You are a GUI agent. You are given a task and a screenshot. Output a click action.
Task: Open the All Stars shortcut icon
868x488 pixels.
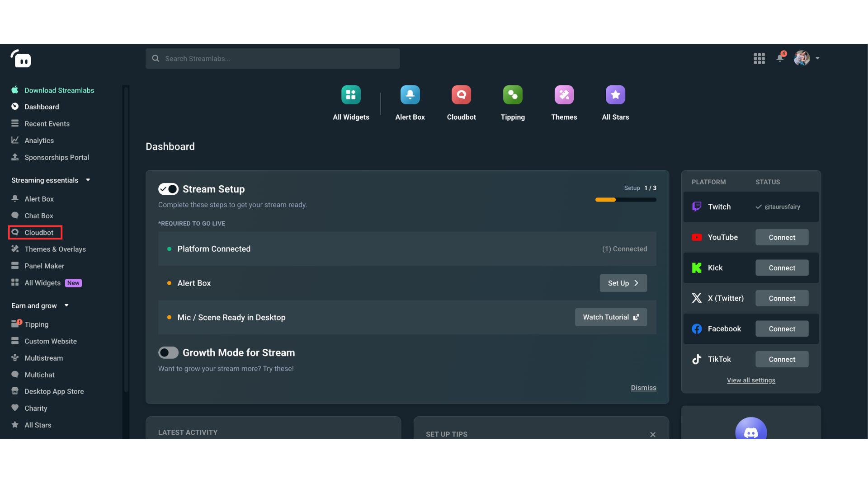[x=615, y=95]
